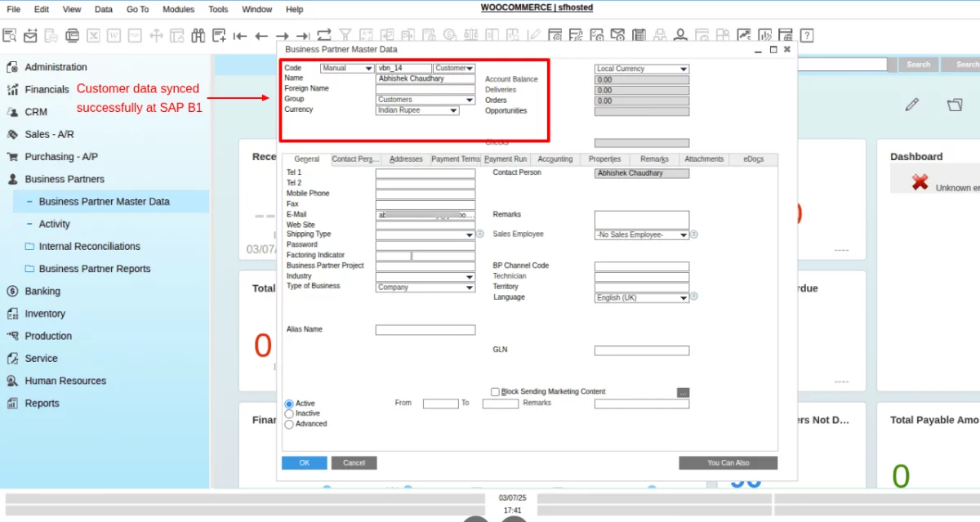This screenshot has width=980, height=522.
Task: Open the Sales Employee dropdown
Action: pos(684,234)
